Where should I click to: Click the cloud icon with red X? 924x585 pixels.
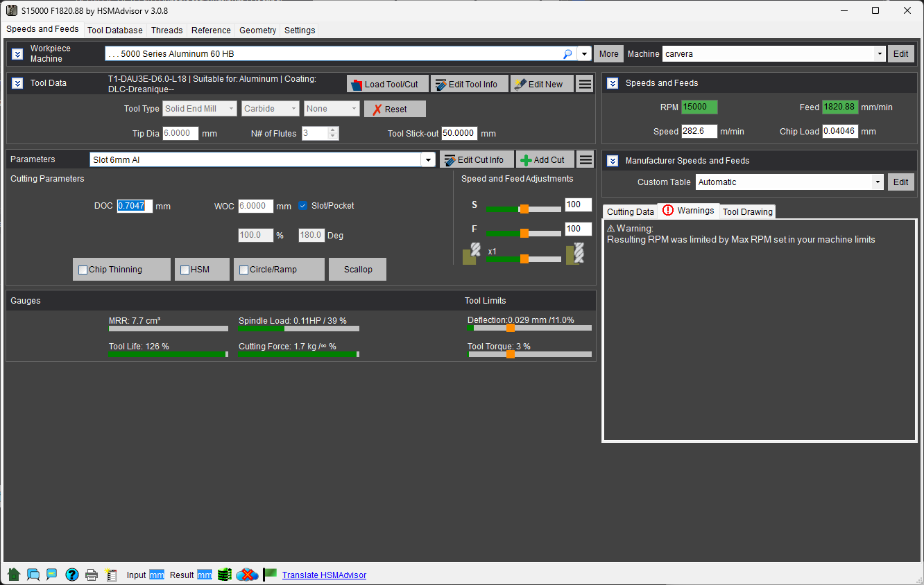pyautogui.click(x=247, y=575)
